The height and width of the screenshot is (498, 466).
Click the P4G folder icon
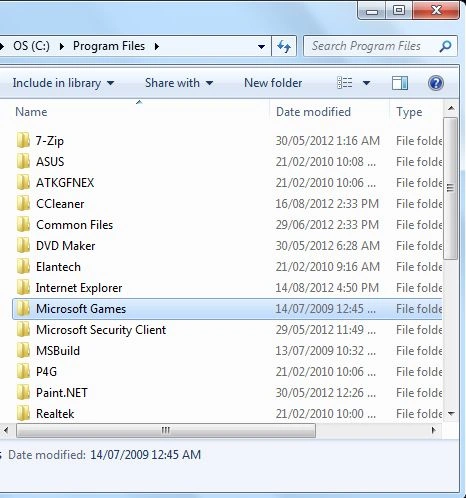[23, 371]
